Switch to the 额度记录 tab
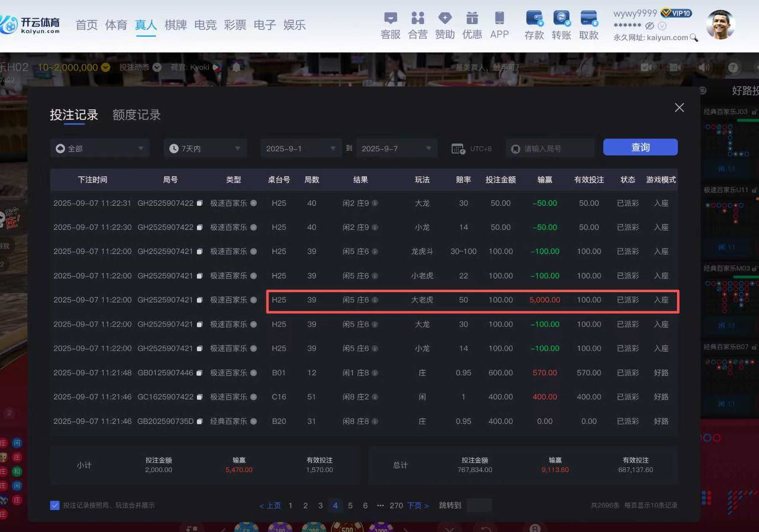This screenshot has width=759, height=532. 136,115
